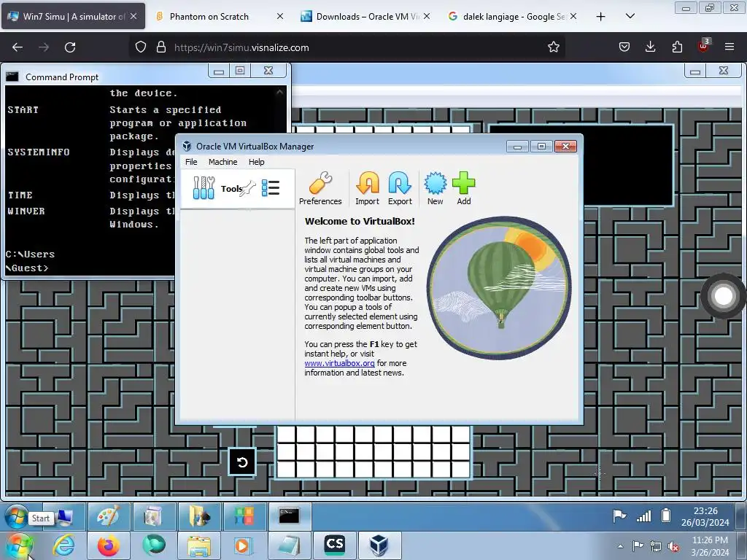
Task: Open the extensions puzzle icon
Action: 677,47
